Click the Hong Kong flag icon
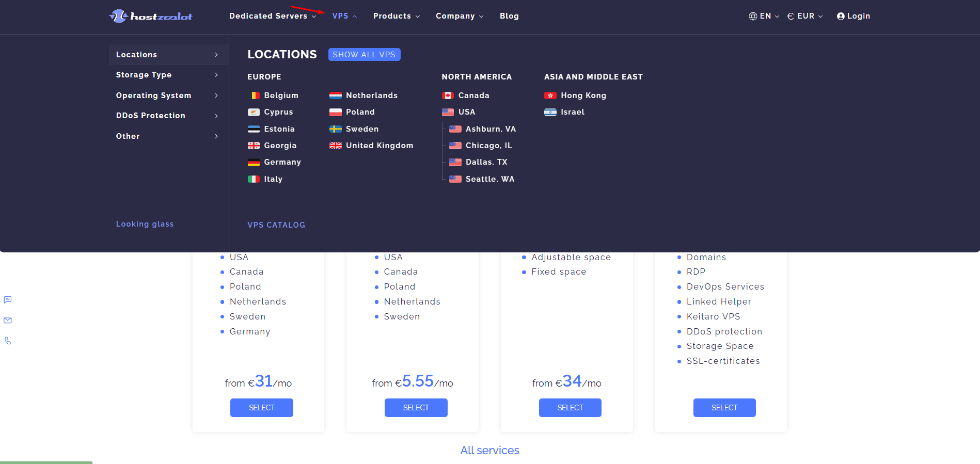The height and width of the screenshot is (464, 980). [550, 95]
